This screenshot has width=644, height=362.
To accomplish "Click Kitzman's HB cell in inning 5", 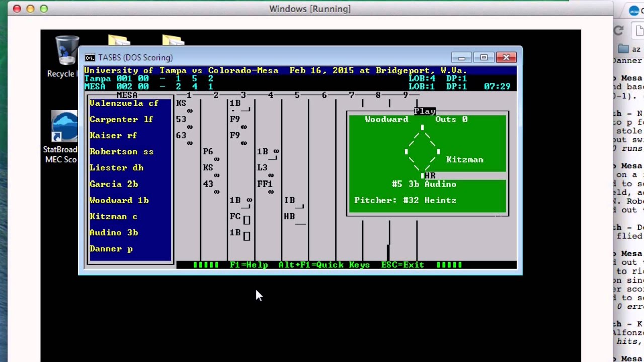I will point(289,216).
